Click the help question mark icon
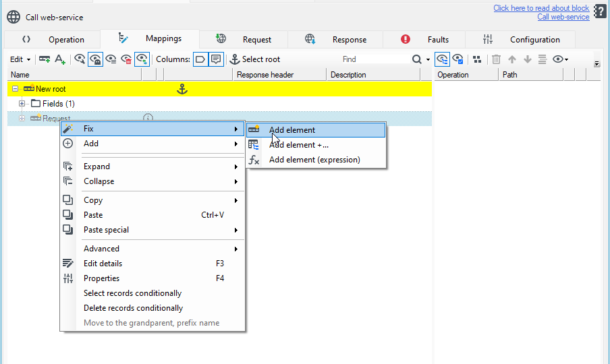This screenshot has width=610, height=364. pos(600,11)
